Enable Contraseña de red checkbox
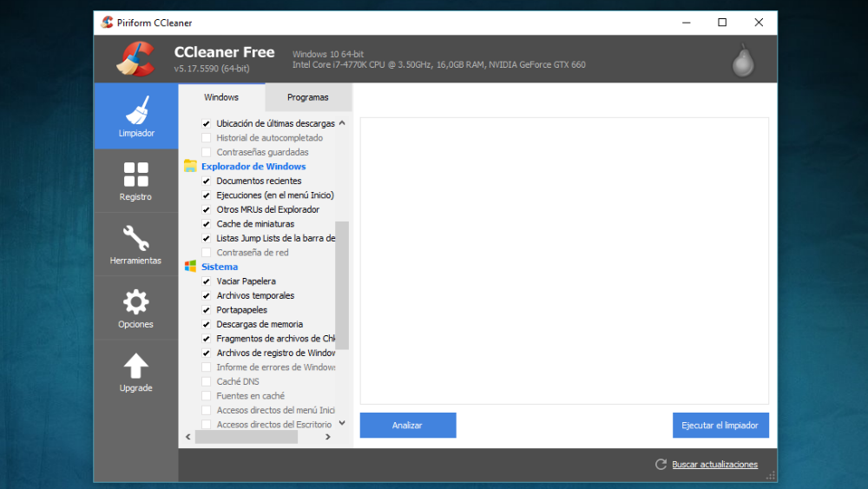 point(207,253)
